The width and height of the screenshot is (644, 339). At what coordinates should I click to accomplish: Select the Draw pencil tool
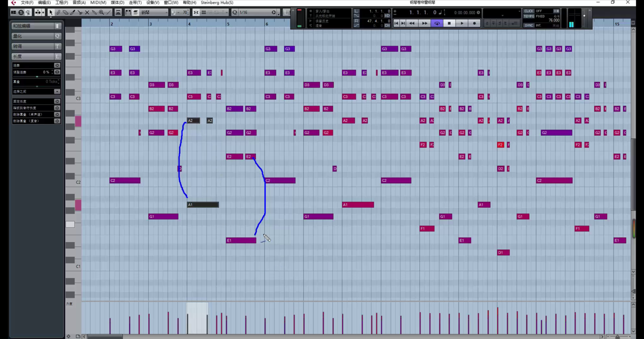click(x=58, y=12)
